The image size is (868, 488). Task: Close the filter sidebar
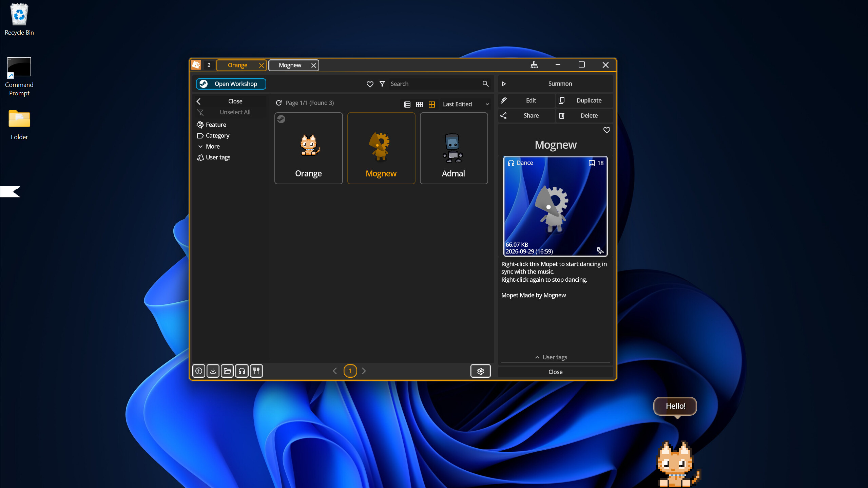tap(231, 101)
